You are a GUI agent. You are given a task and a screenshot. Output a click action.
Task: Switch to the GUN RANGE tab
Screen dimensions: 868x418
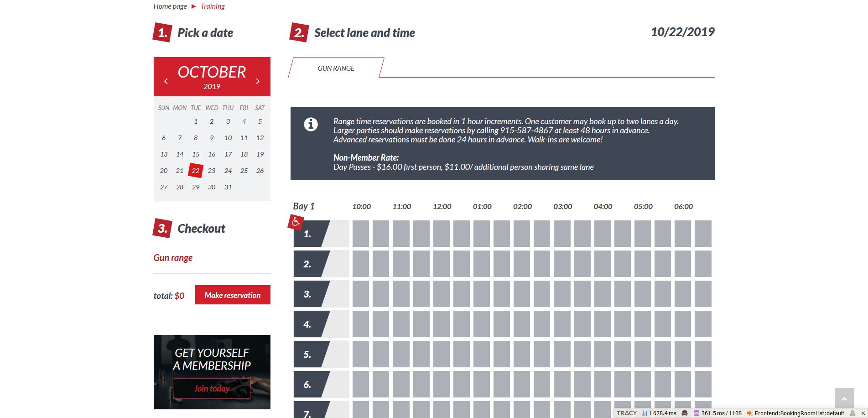pyautogui.click(x=336, y=68)
